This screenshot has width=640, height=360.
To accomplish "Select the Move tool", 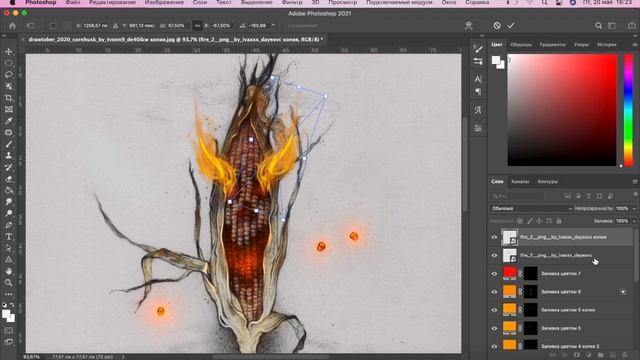I will point(9,51).
